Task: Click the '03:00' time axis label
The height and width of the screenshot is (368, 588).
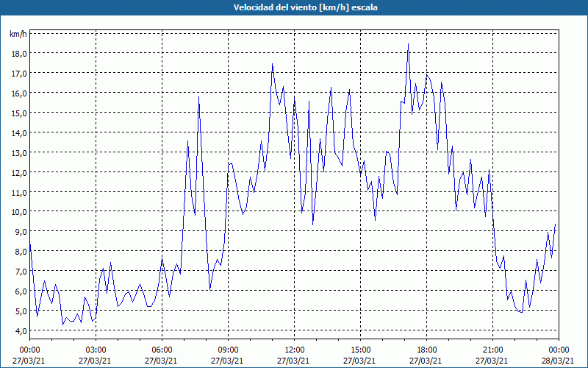Action: (x=96, y=350)
